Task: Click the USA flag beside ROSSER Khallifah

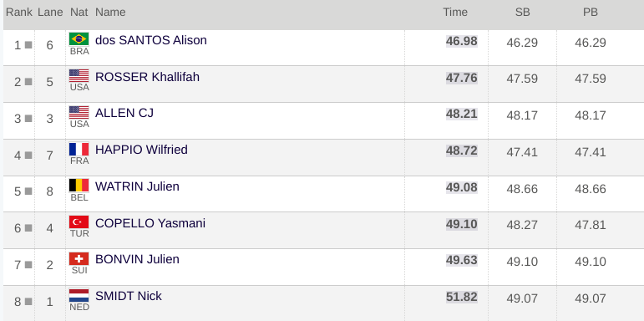Action: coord(79,75)
